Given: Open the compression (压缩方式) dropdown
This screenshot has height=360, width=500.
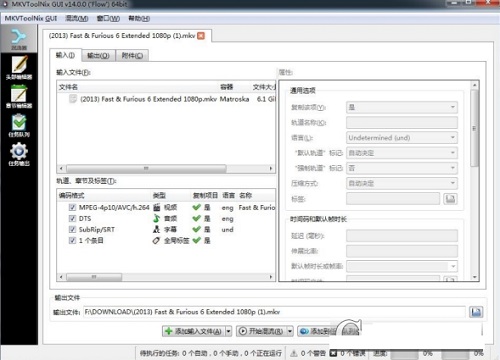Looking at the screenshot, I should (402, 183).
